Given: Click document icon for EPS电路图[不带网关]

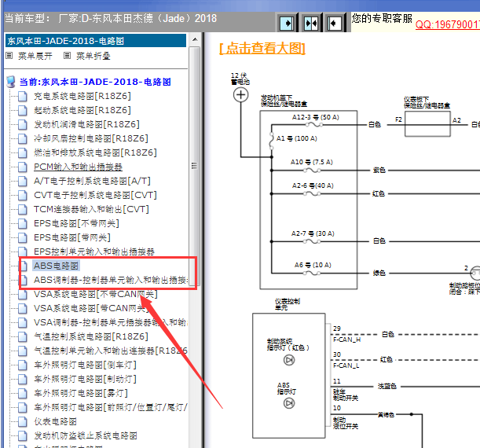Looking at the screenshot, I should coord(22,223).
